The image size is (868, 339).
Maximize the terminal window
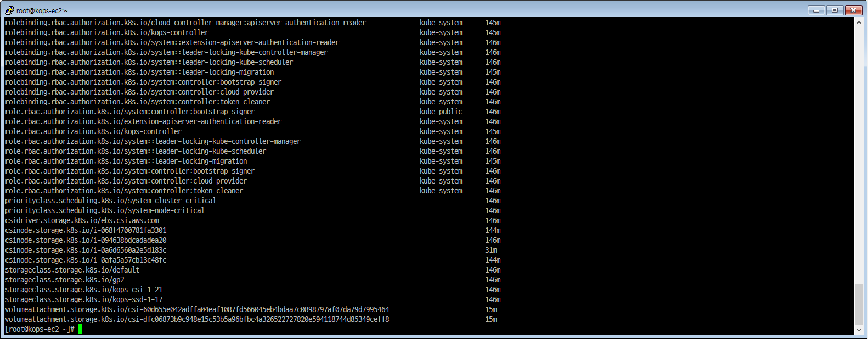tap(835, 10)
